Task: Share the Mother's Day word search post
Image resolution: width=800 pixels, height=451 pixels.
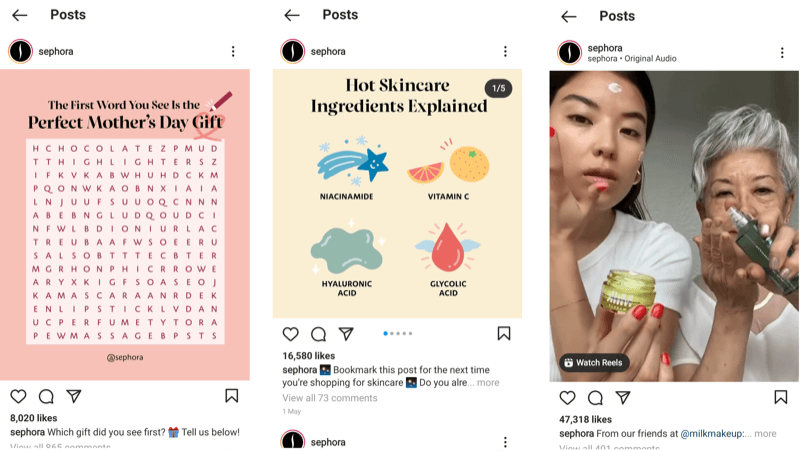Action: click(x=74, y=396)
